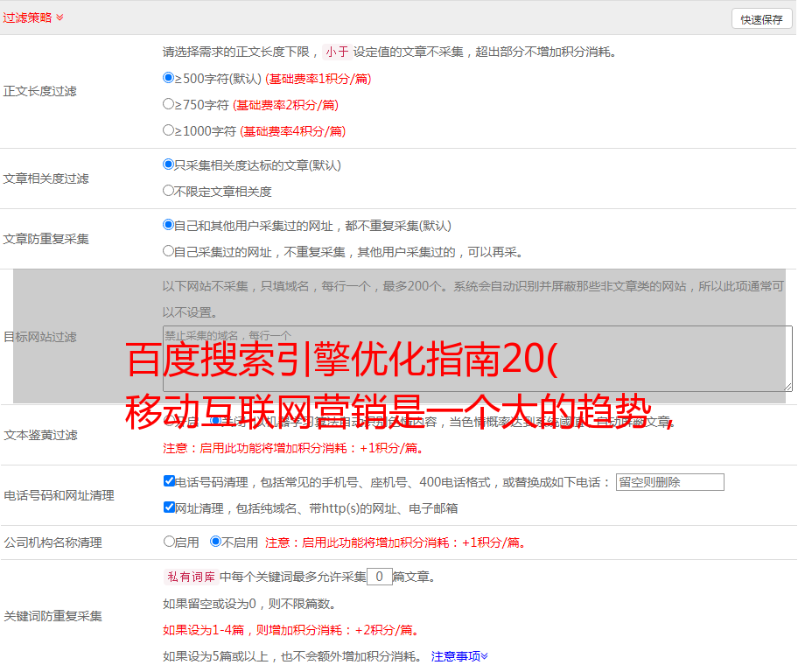Image resolution: width=798 pixels, height=672 pixels.
Task: Click the 私有词库 tag
Action: 191,577
